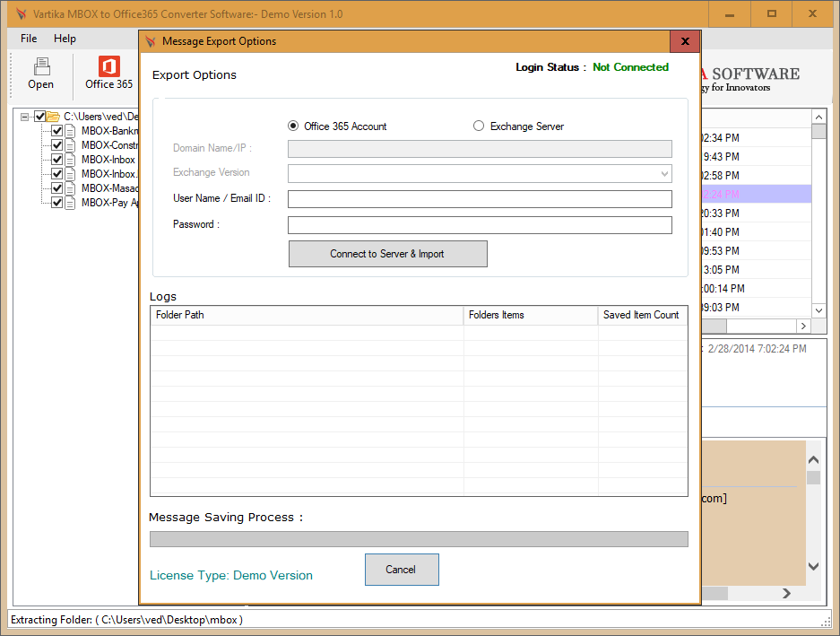The height and width of the screenshot is (636, 840).
Task: Select the highlighted mail row 2:24 PM
Action: pyautogui.click(x=757, y=194)
